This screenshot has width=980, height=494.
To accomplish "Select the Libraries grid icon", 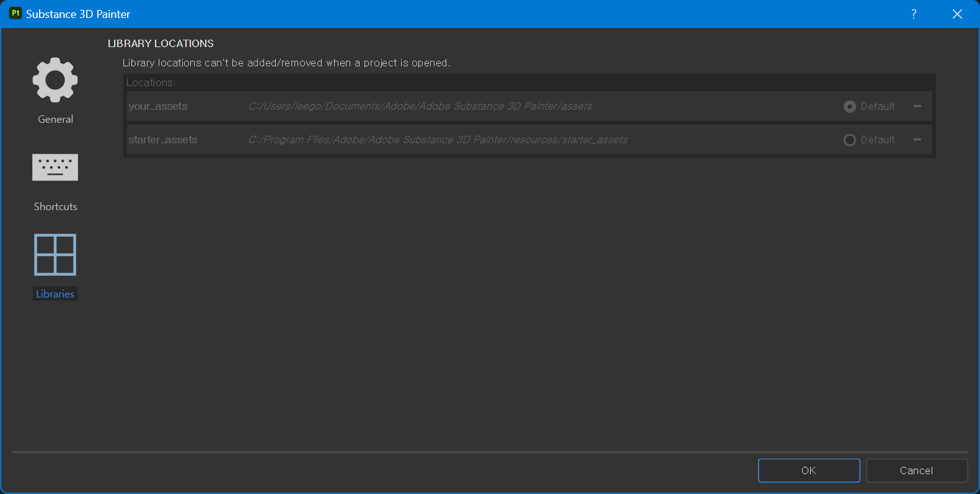I will tap(55, 255).
